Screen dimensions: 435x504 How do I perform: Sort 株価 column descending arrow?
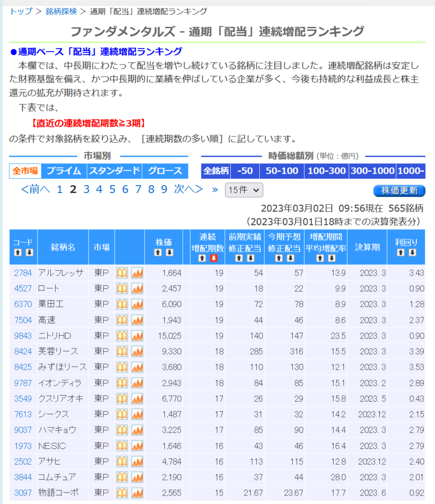(170, 252)
